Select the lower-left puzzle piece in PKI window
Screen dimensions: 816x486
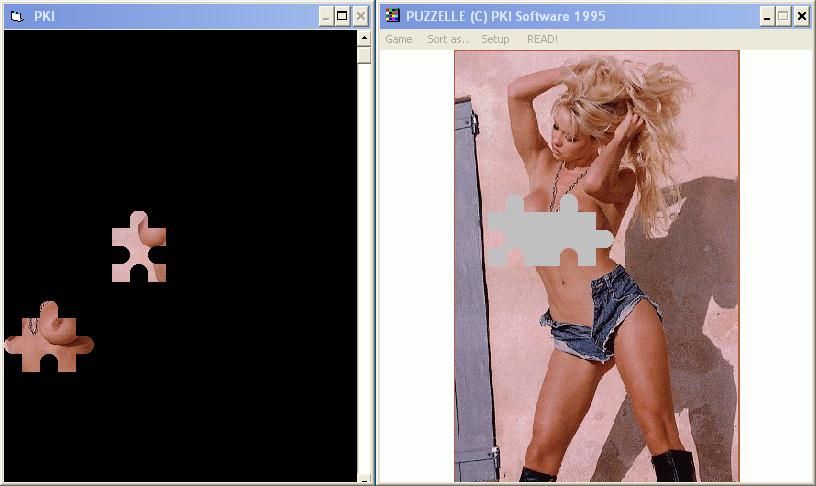[49, 337]
